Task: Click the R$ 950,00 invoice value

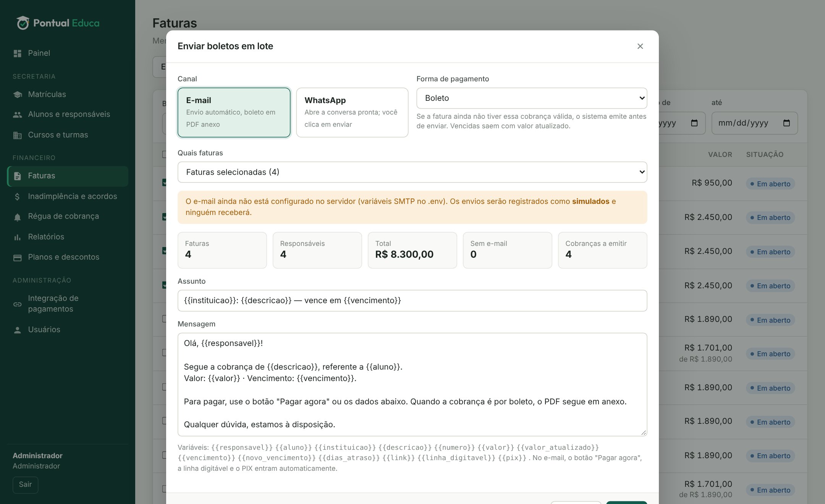Action: [712, 183]
